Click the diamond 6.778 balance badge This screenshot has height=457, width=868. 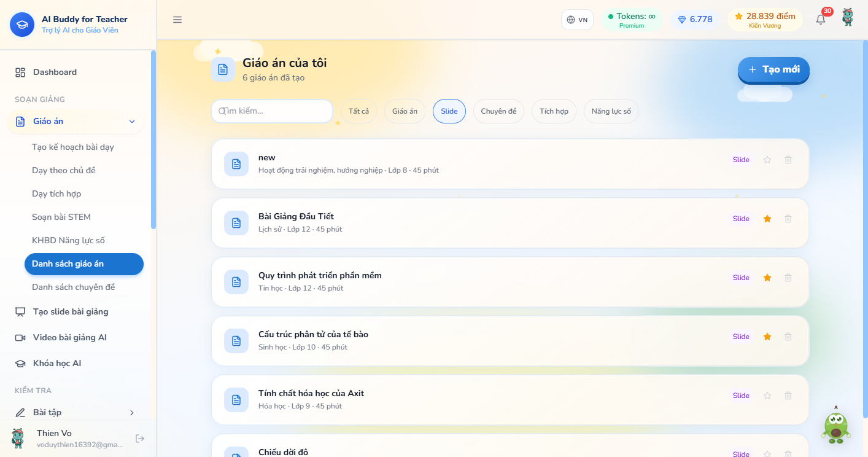(695, 20)
